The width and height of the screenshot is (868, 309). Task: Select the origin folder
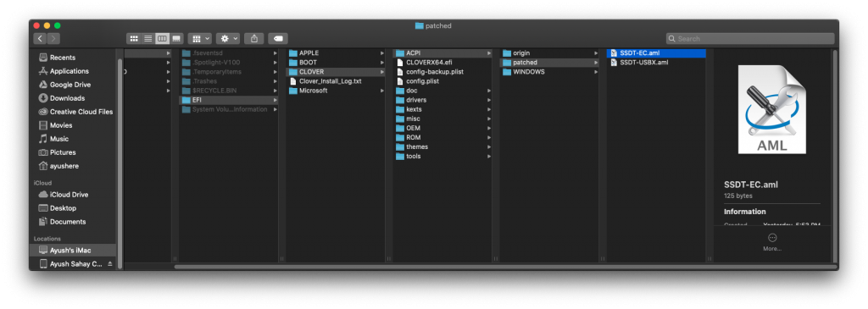click(549, 53)
